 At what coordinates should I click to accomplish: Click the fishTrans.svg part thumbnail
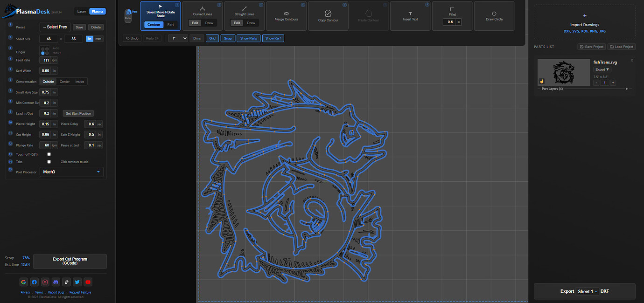pyautogui.click(x=564, y=72)
